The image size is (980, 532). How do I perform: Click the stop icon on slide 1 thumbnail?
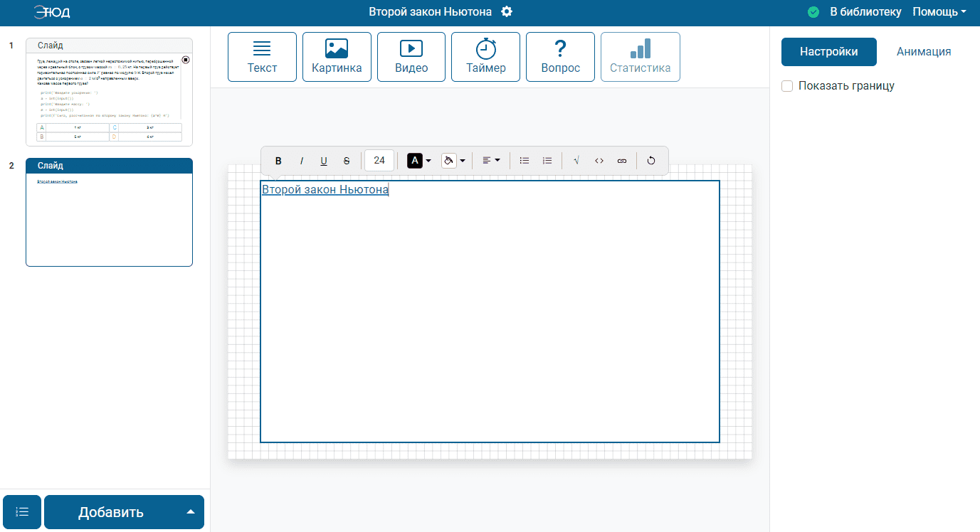coord(186,60)
